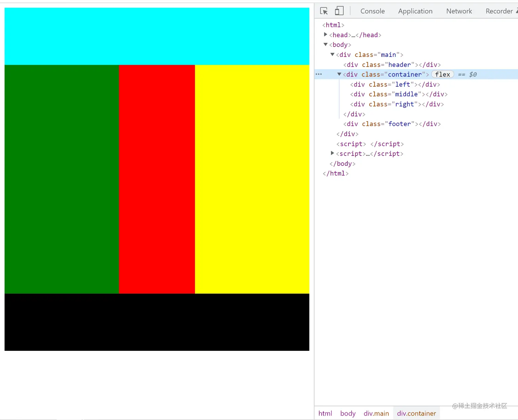Toggle the device toolbar icon
The width and height of the screenshot is (518, 420).
(339, 11)
